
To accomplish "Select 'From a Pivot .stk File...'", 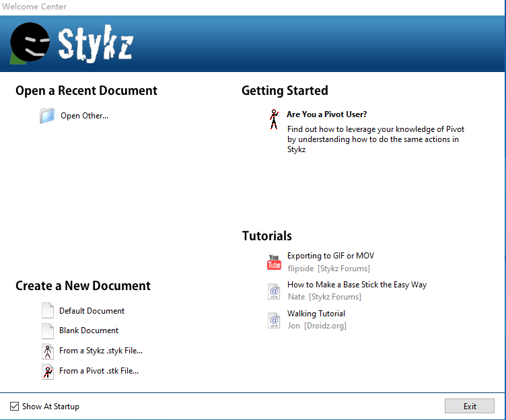I will (99, 371).
